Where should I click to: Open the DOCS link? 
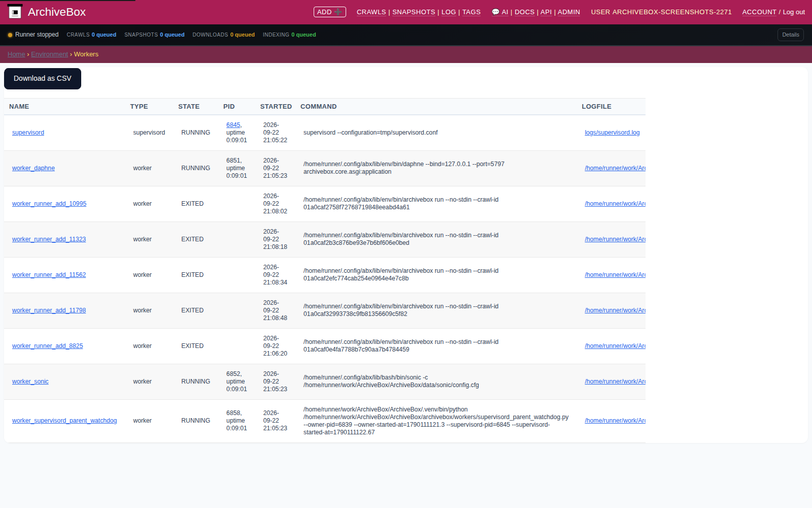pos(524,12)
